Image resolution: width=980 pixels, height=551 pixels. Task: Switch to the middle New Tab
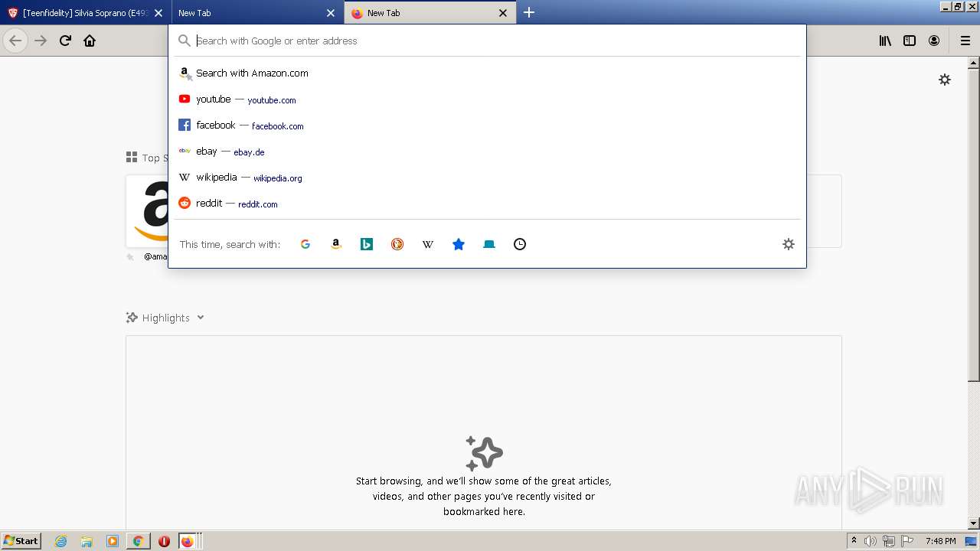click(257, 13)
